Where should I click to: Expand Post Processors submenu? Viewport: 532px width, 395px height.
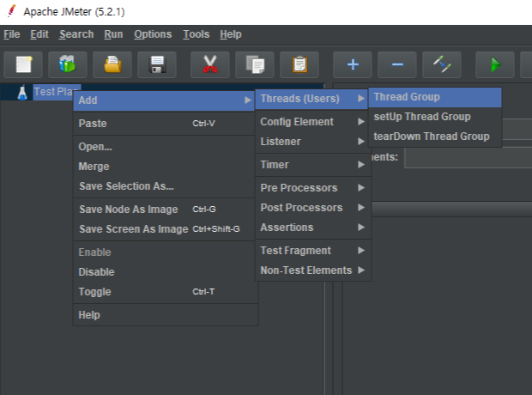(x=313, y=208)
